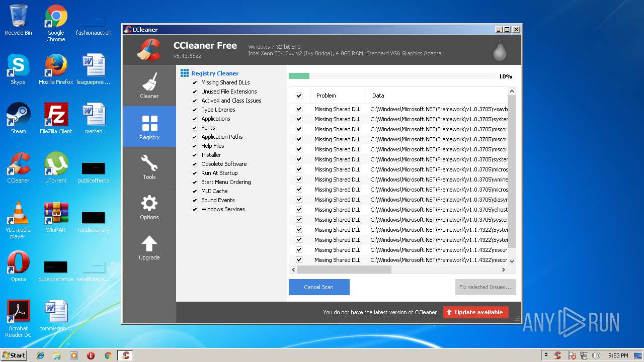
Task: Select the Registry section in sidebar
Action: 149,126
